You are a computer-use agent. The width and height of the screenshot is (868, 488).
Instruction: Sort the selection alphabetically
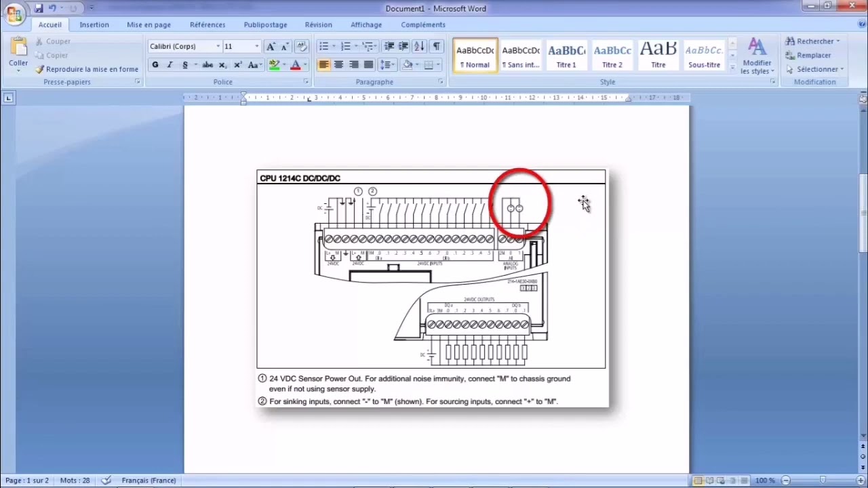(419, 46)
